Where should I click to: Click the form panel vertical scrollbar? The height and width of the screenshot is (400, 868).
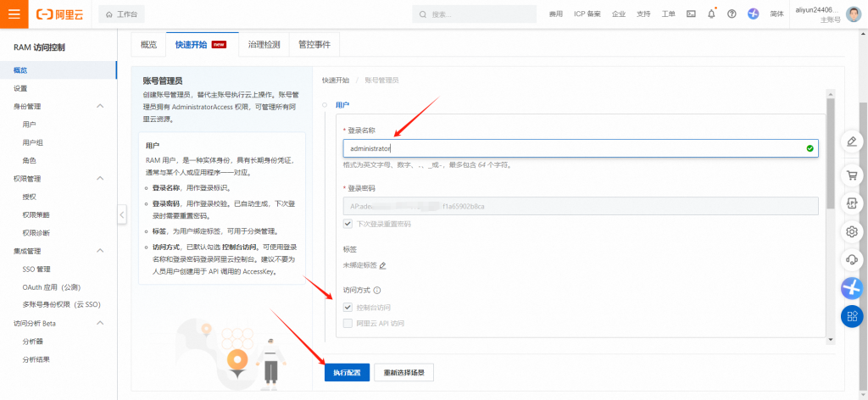coord(831,153)
